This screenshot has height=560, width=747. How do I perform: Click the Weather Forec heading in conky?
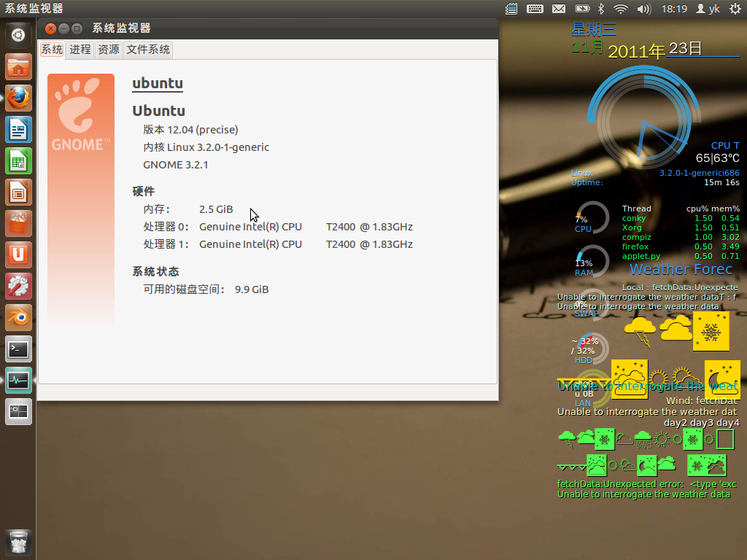(681, 270)
